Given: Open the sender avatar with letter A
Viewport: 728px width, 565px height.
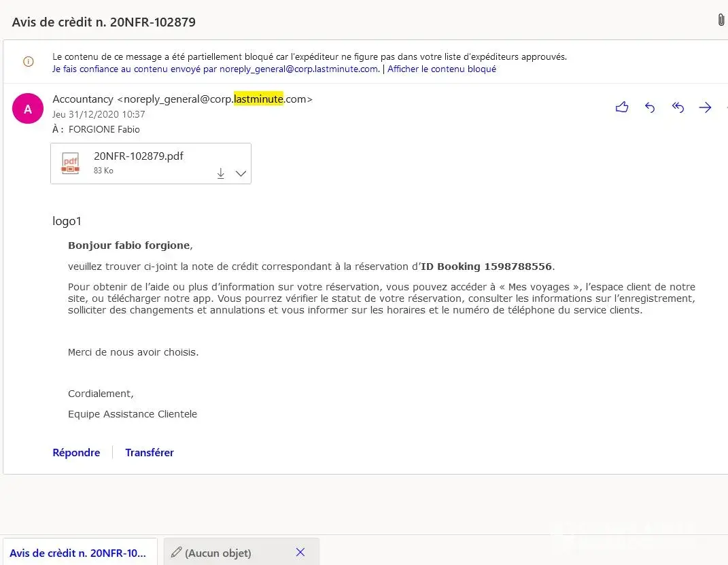Looking at the screenshot, I should click(28, 109).
